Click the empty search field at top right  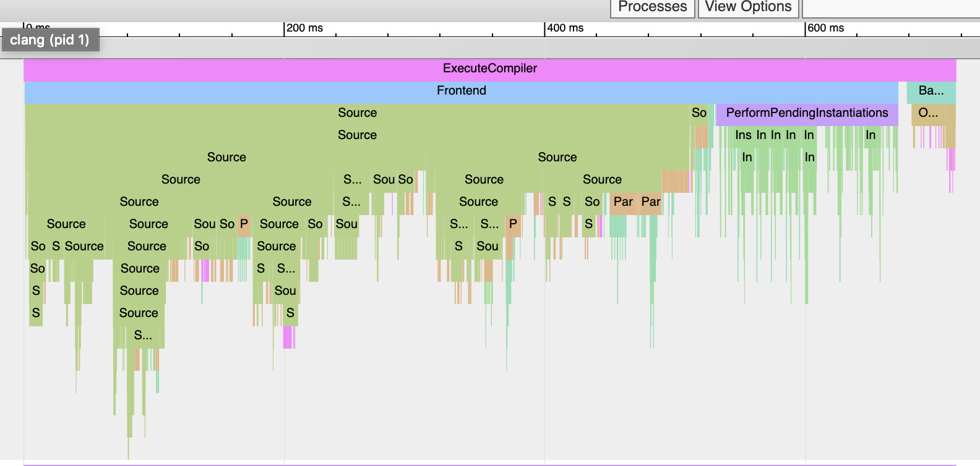coord(891,7)
